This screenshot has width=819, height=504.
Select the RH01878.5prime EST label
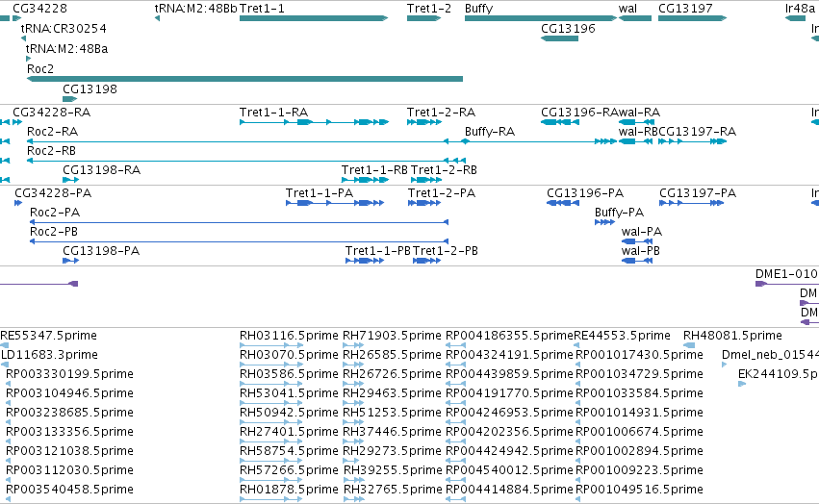(x=289, y=490)
